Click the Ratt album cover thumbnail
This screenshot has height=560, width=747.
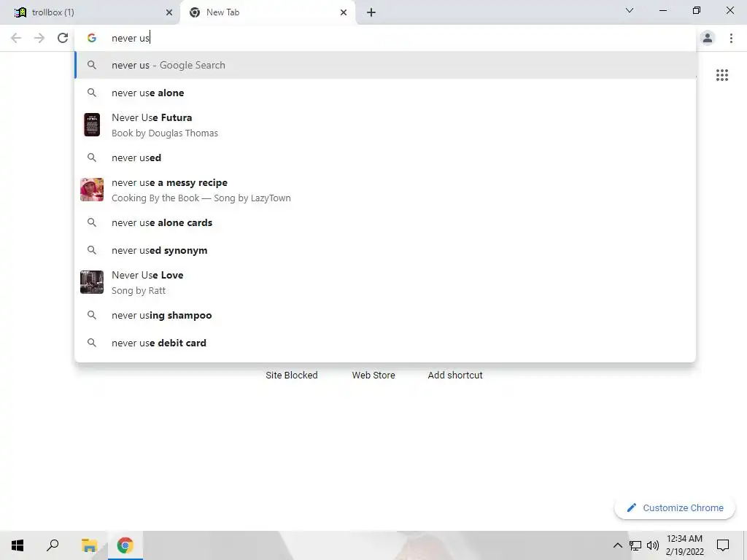coord(92,282)
